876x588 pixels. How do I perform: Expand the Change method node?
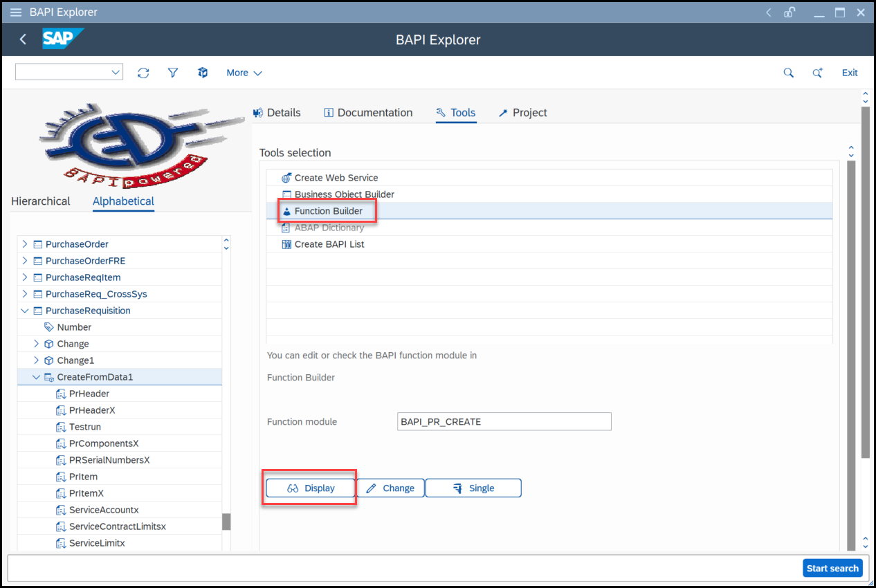click(x=37, y=344)
